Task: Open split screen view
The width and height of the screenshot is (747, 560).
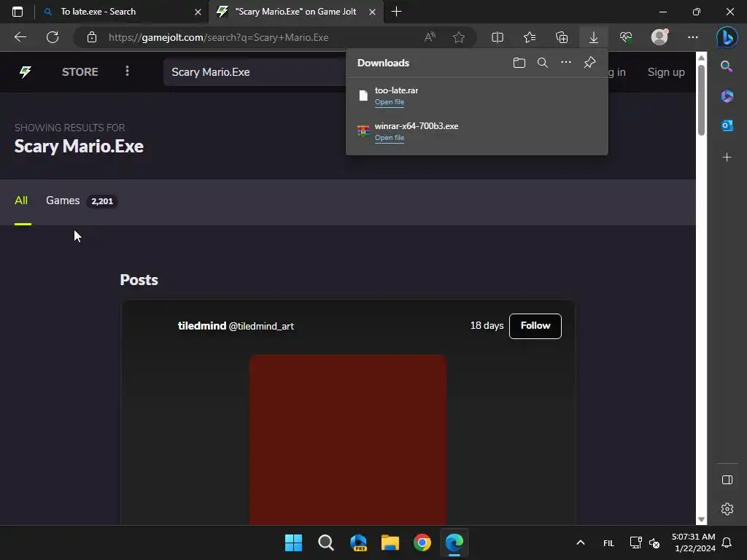Action: [x=498, y=37]
